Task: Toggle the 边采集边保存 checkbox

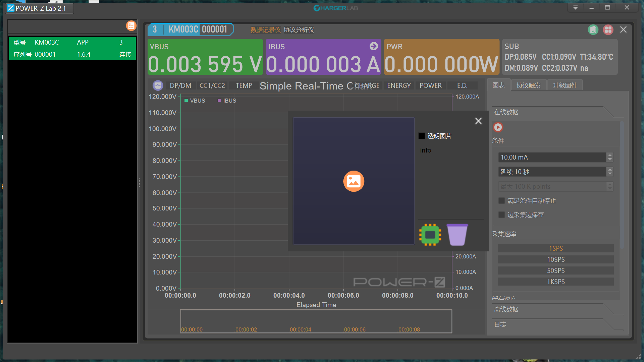Action: (502, 215)
